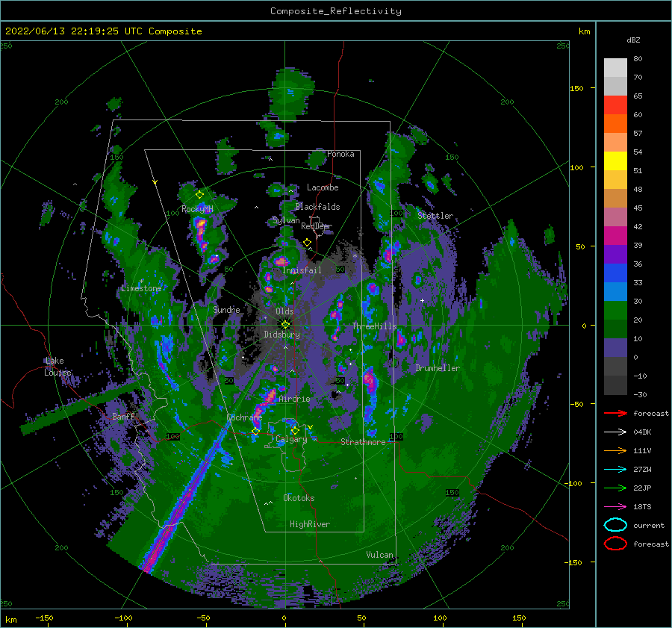Click the Composite_Reflectivity title
This screenshot has height=628, width=672.
click(x=336, y=11)
